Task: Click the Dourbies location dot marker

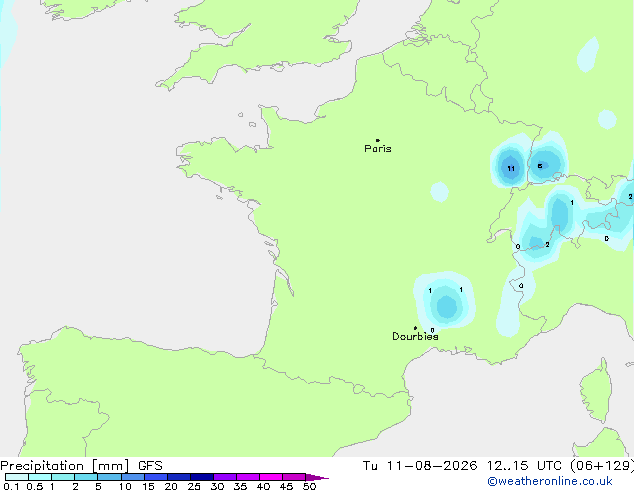Action: click(x=415, y=328)
